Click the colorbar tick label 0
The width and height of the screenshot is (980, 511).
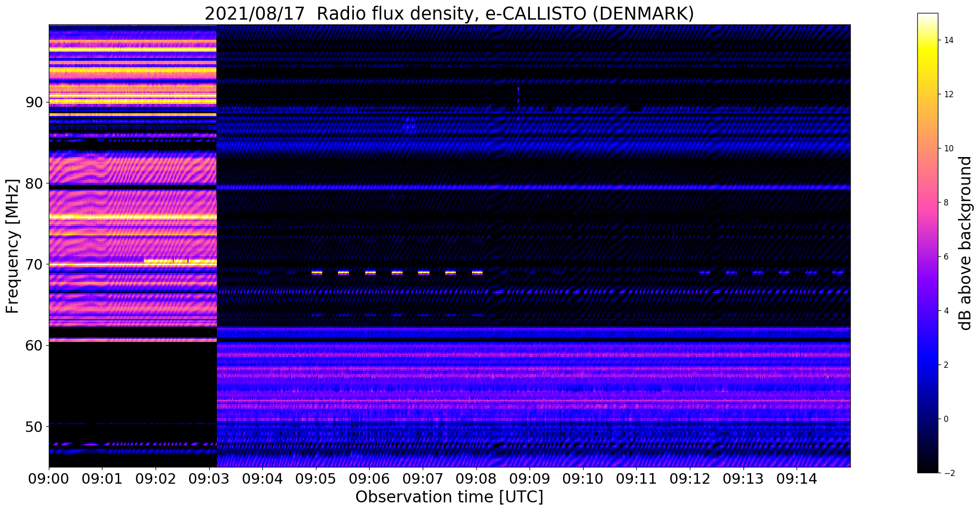pos(946,419)
